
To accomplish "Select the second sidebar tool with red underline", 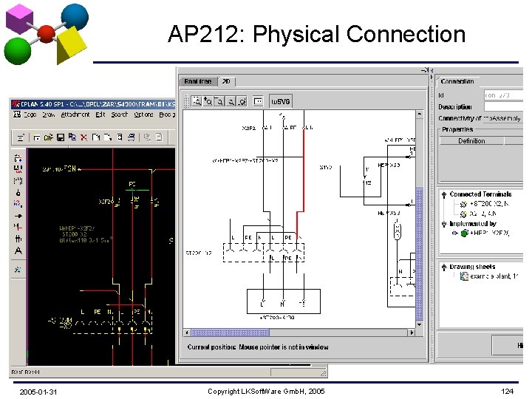I will pyautogui.click(x=18, y=168).
